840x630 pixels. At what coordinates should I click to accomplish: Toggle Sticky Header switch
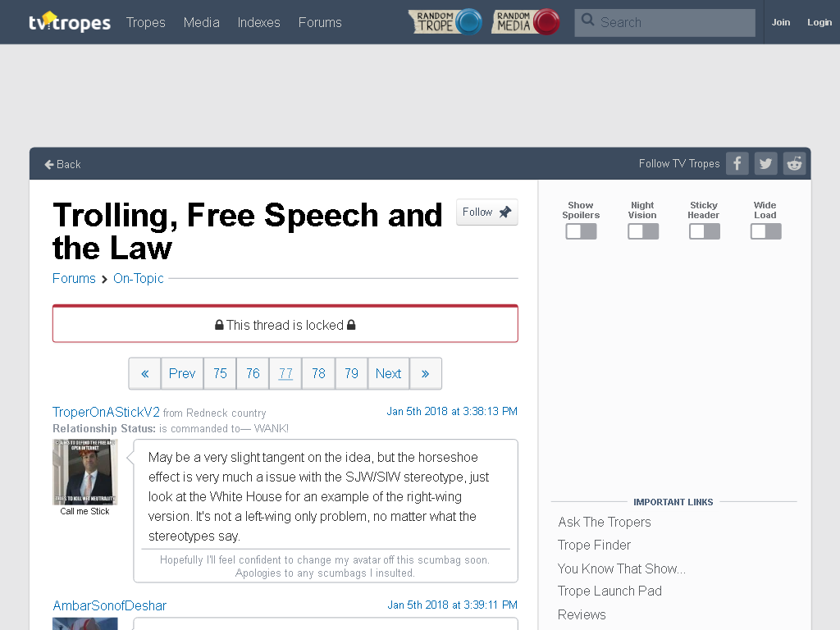[705, 231]
